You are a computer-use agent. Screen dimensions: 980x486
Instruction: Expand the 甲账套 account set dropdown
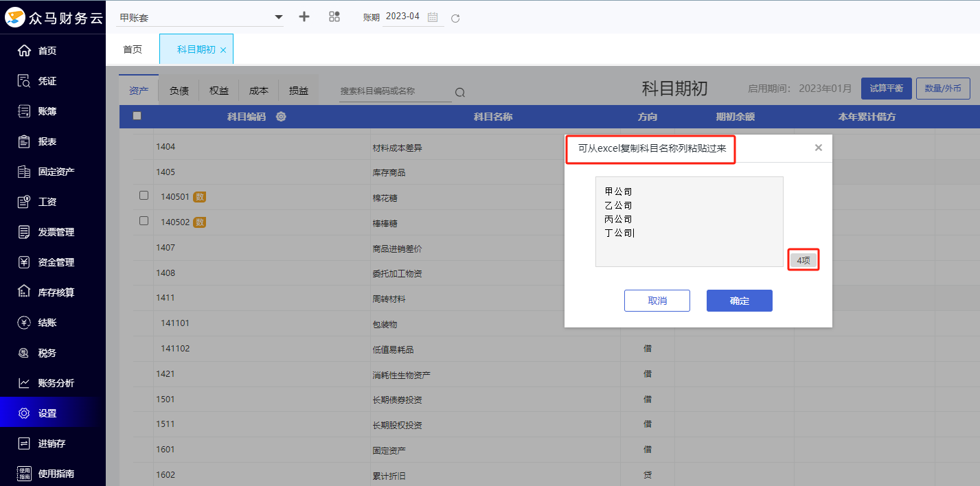click(x=200, y=17)
